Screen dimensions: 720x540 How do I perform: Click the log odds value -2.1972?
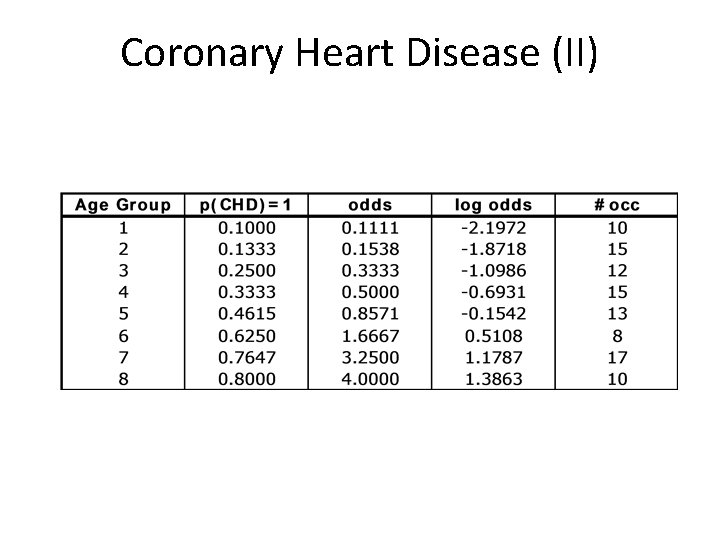pos(493,227)
